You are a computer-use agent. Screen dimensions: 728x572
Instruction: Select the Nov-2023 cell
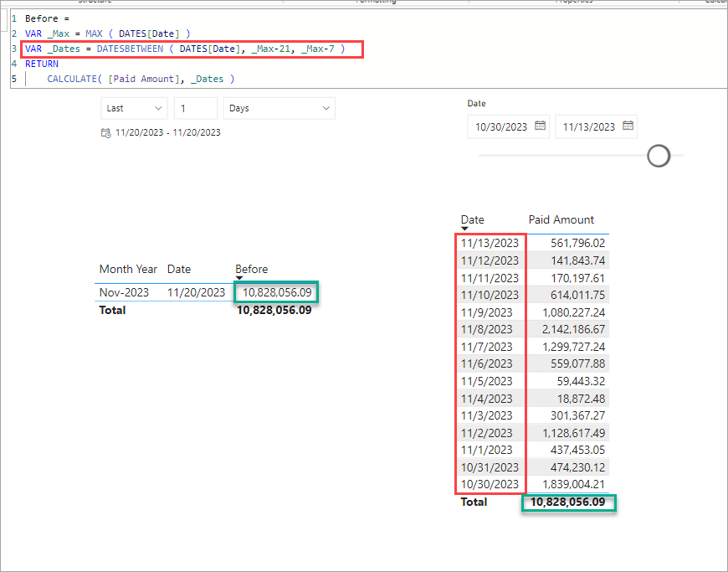pyautogui.click(x=124, y=293)
